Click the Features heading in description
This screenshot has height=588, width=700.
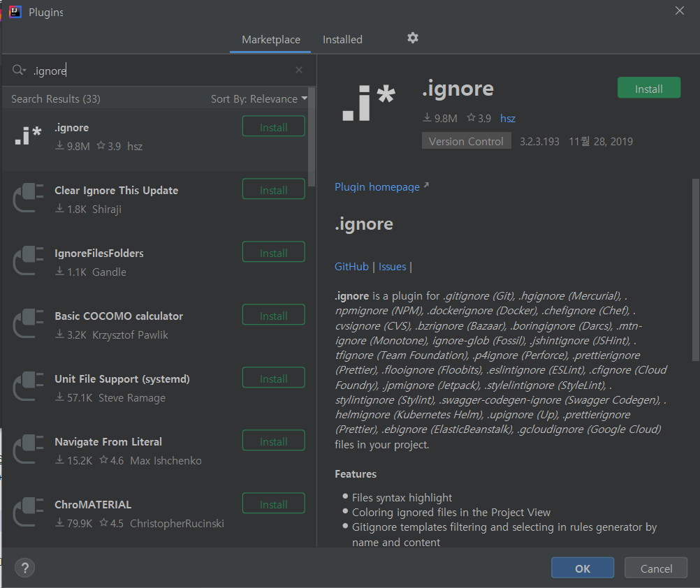pyautogui.click(x=356, y=473)
